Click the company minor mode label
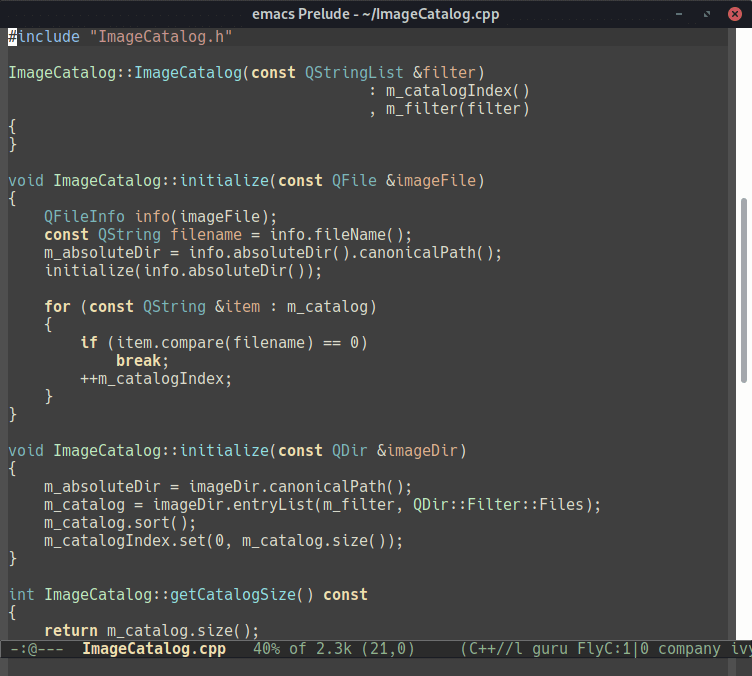752x676 pixels. [689, 649]
